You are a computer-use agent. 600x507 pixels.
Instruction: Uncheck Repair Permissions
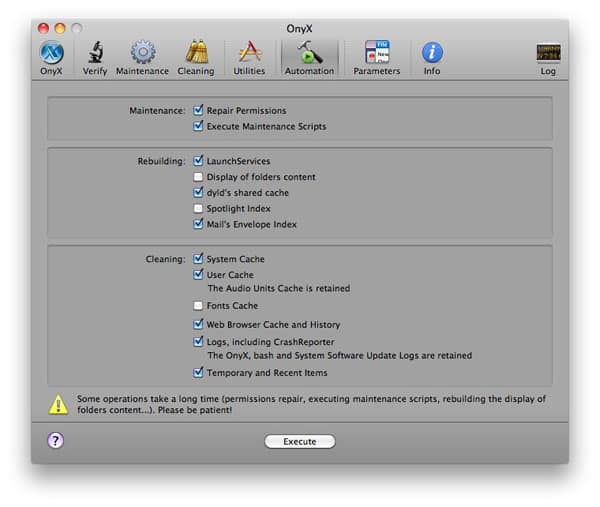coord(198,110)
